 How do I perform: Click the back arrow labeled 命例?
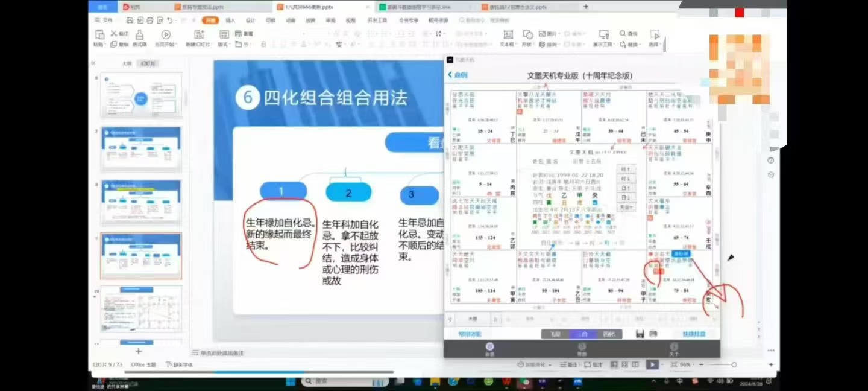(x=458, y=75)
